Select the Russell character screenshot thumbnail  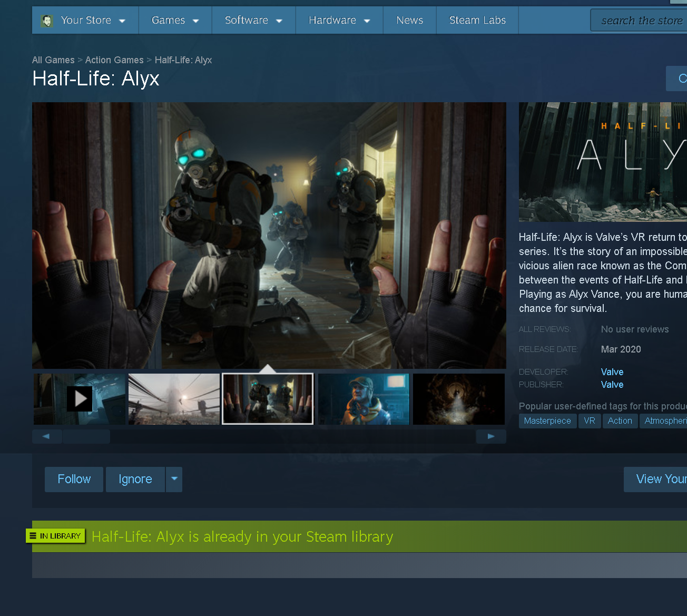[x=364, y=399]
